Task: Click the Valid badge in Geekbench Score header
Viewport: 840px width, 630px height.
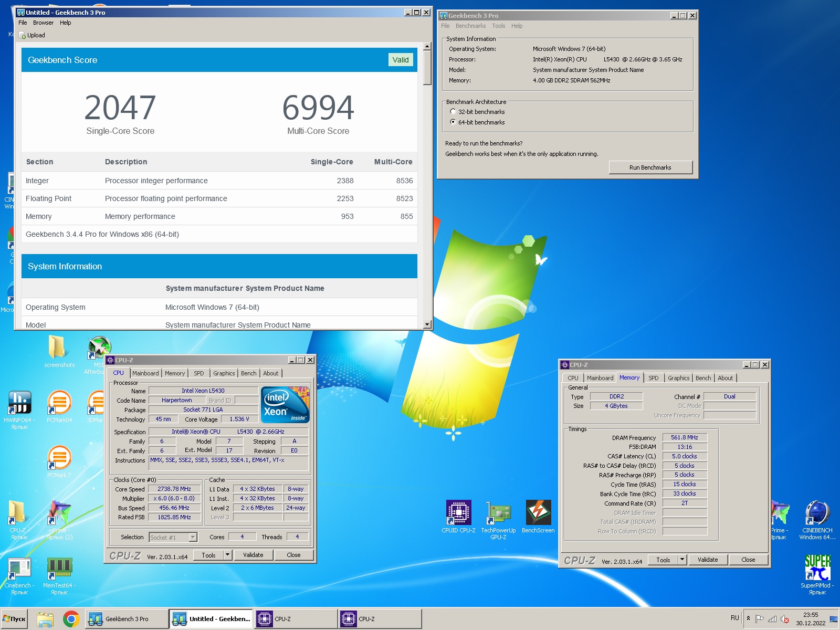Action: [x=401, y=60]
